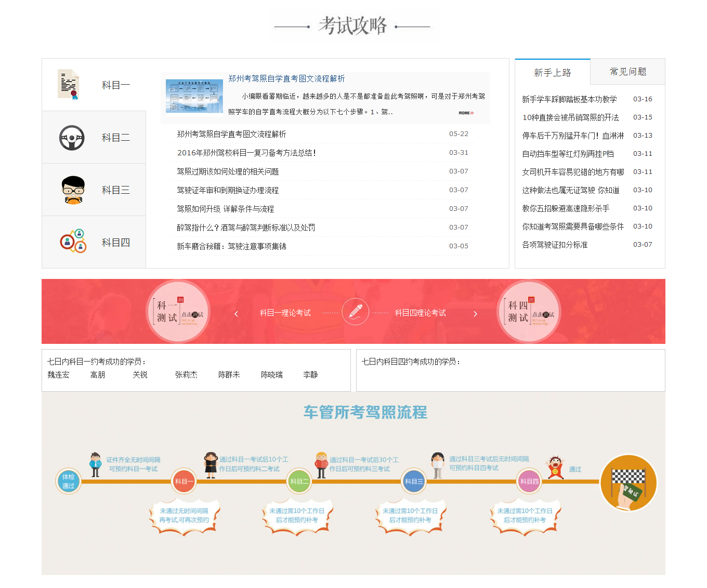Click the 科目二 steering wheel icon
Screen dimensions: 707x588
72,137
